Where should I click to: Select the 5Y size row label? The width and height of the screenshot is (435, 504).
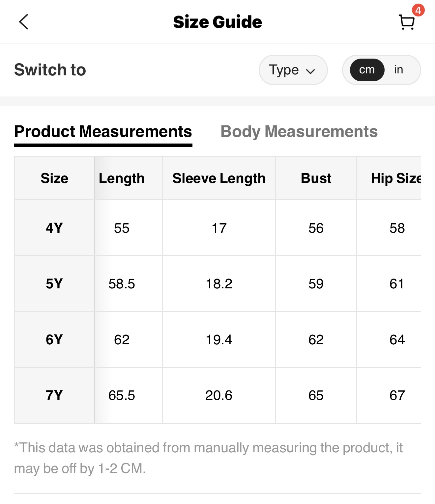[54, 283]
